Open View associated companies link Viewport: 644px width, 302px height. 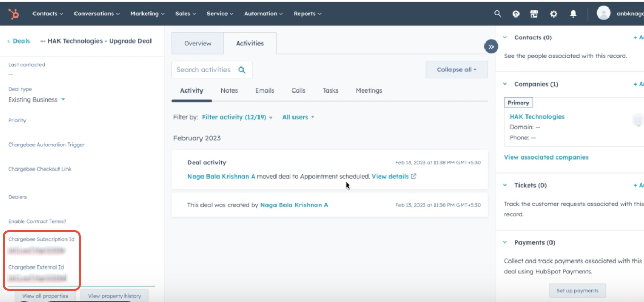[546, 157]
